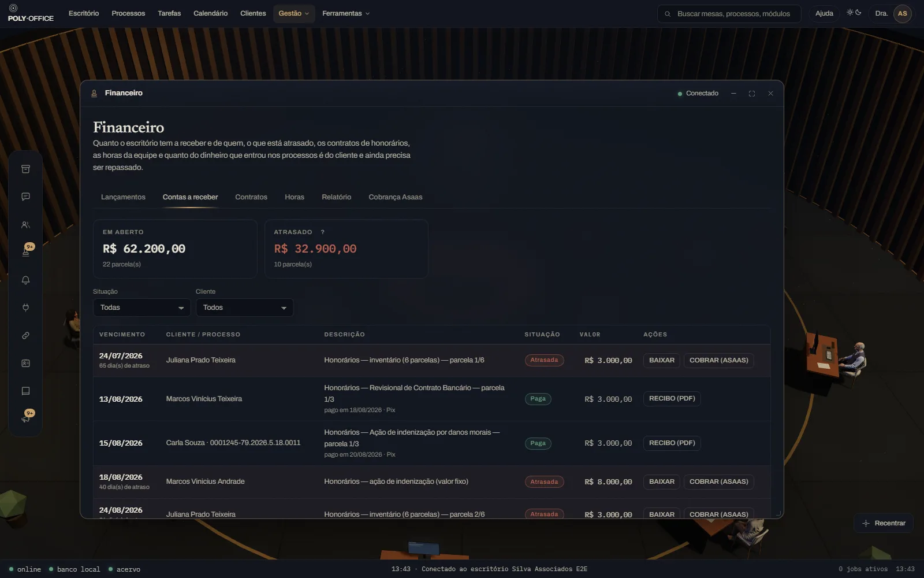
Task: Switch to the Lançamentos tab
Action: [x=123, y=197]
